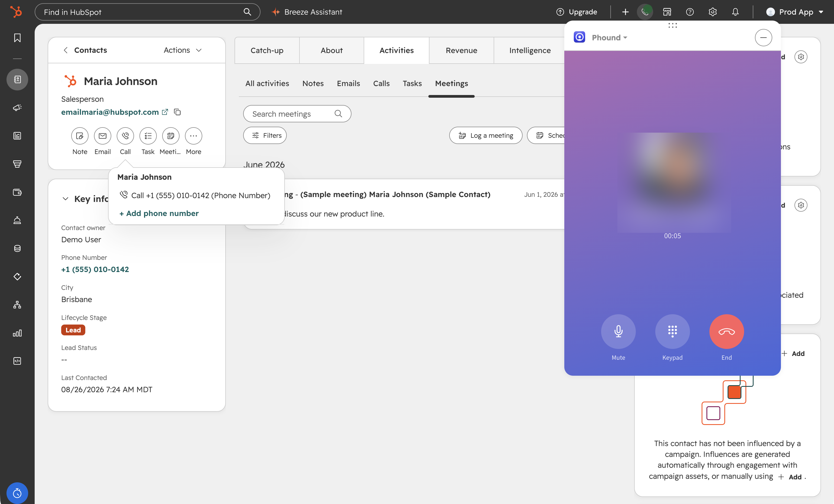The height and width of the screenshot is (504, 834).
Task: Create an Email to Maria Johnson
Action: (103, 136)
